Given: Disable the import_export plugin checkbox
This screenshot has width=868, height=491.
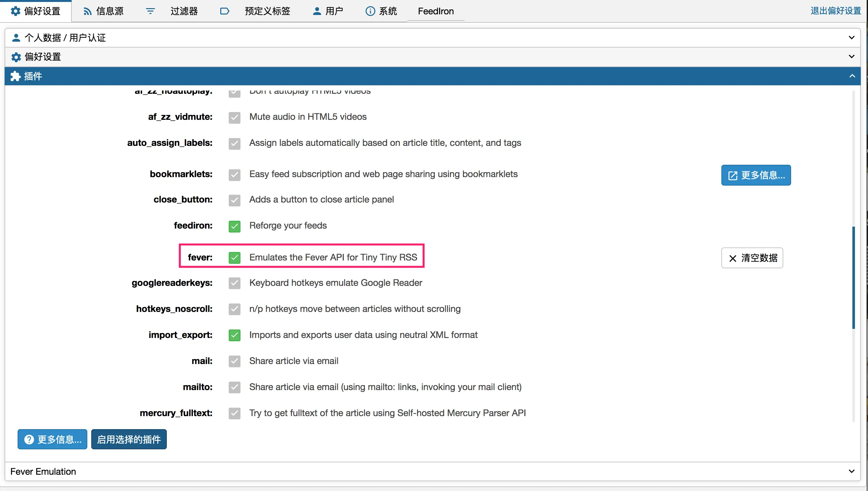Looking at the screenshot, I should point(235,335).
